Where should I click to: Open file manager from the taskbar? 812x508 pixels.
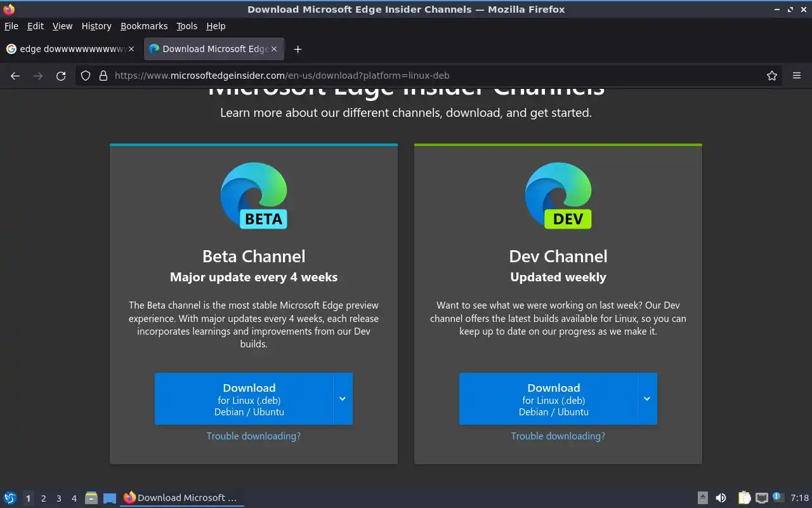coord(91,498)
